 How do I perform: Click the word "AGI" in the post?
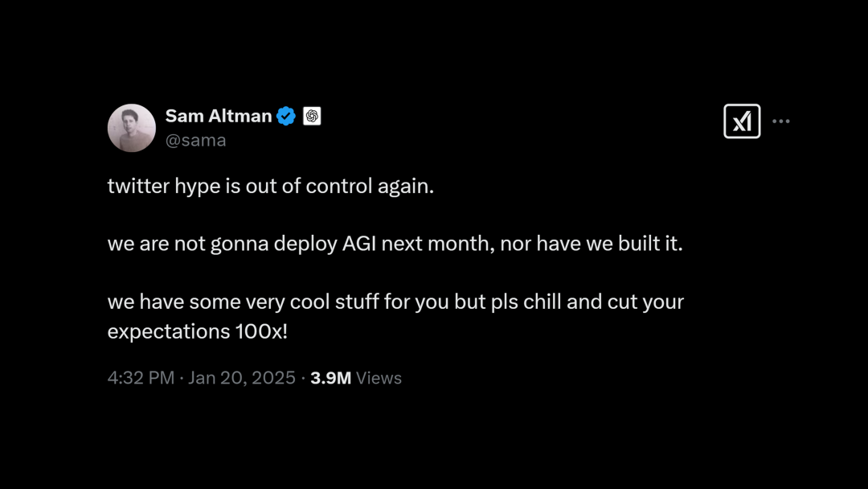(x=359, y=244)
